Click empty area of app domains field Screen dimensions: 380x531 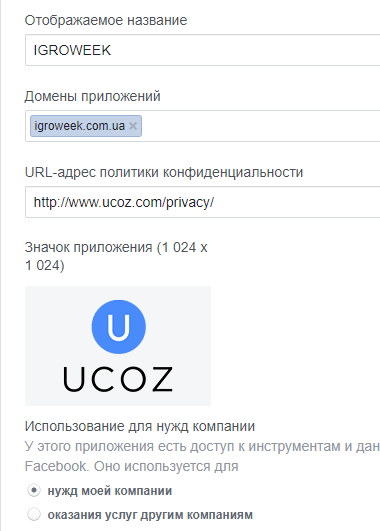tap(261, 126)
